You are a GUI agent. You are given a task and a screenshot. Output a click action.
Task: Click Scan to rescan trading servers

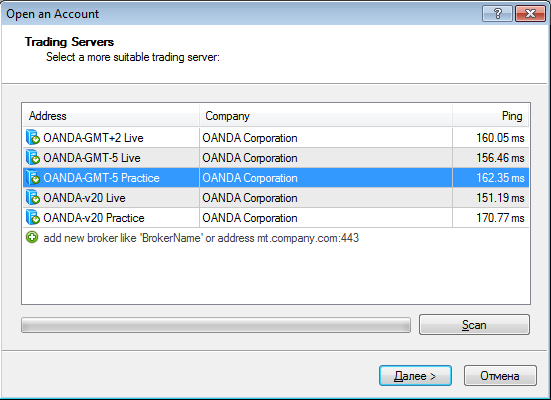pyautogui.click(x=474, y=324)
